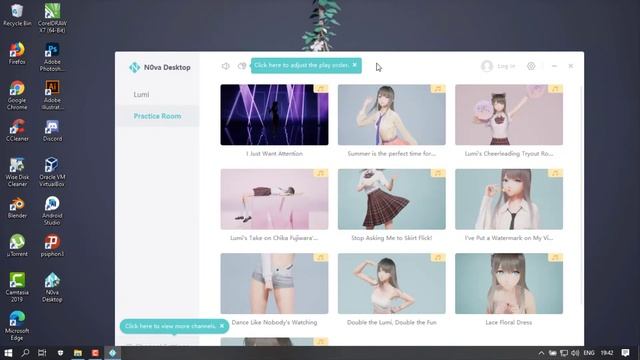Open taskbar search
This screenshot has height=360, width=640.
tap(25, 353)
